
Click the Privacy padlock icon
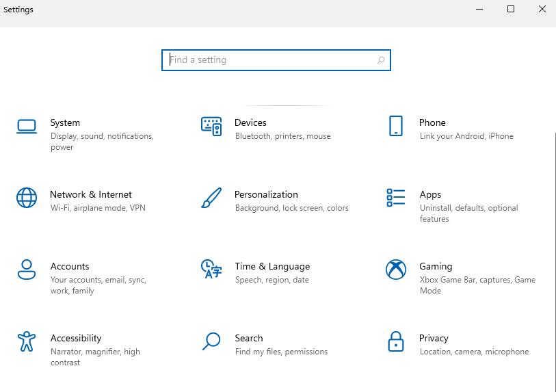pos(395,341)
